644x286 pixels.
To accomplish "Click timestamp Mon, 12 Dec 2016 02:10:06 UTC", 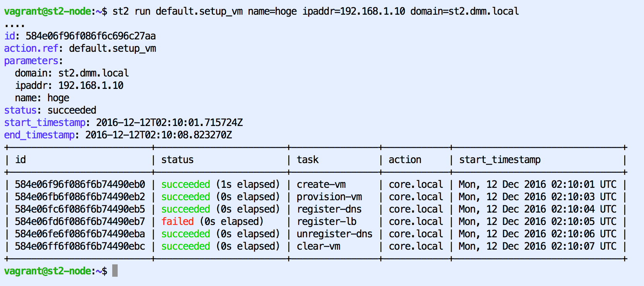I will [x=538, y=234].
